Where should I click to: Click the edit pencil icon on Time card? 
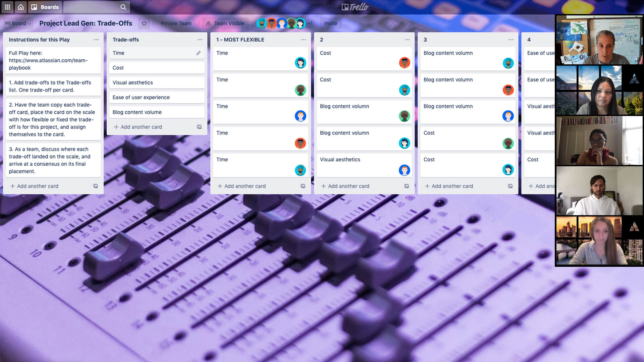[x=199, y=53]
